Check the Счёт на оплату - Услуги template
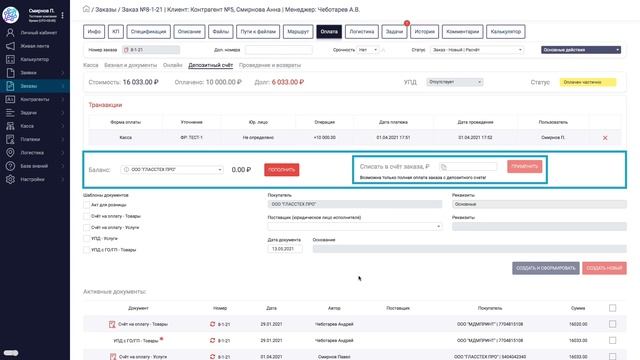The height and width of the screenshot is (360, 640). click(x=86, y=227)
